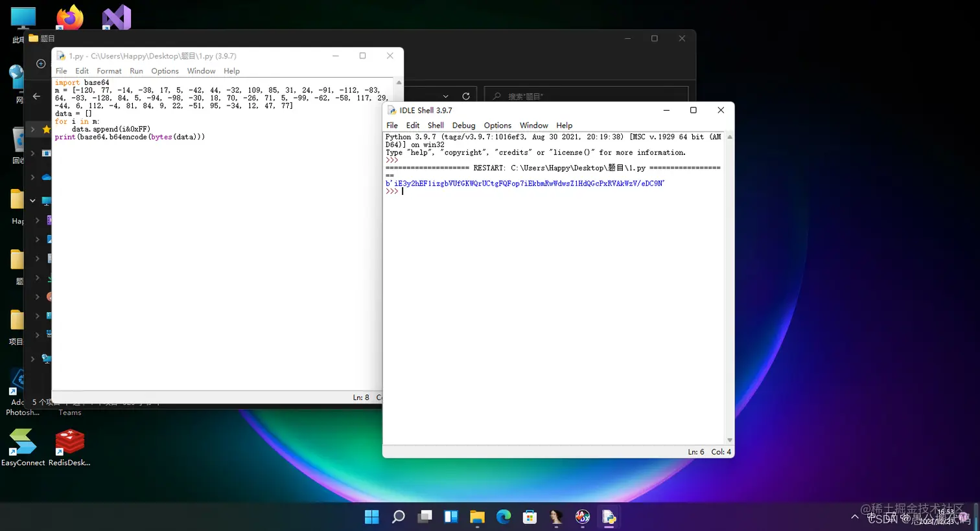Go back in File Explorer window

coord(36,96)
